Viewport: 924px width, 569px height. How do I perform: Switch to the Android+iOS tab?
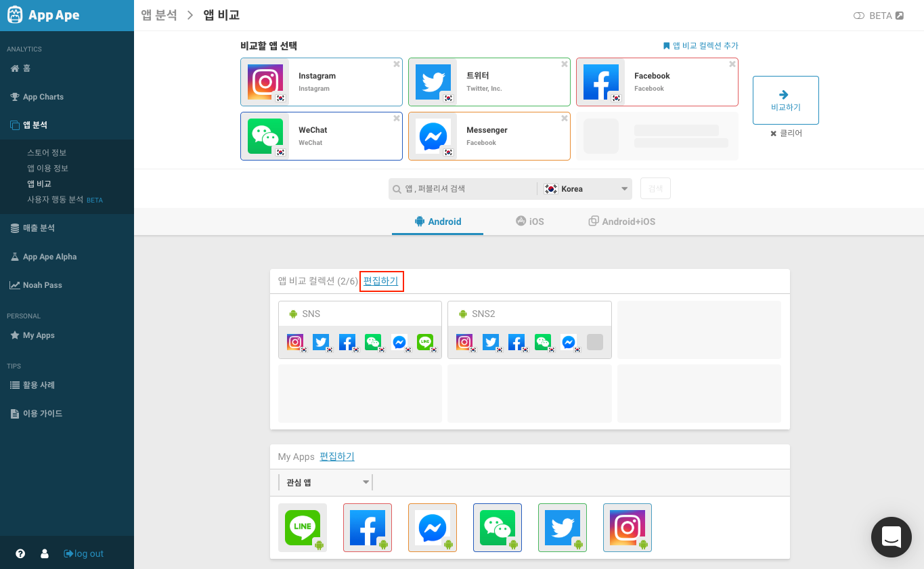click(622, 222)
